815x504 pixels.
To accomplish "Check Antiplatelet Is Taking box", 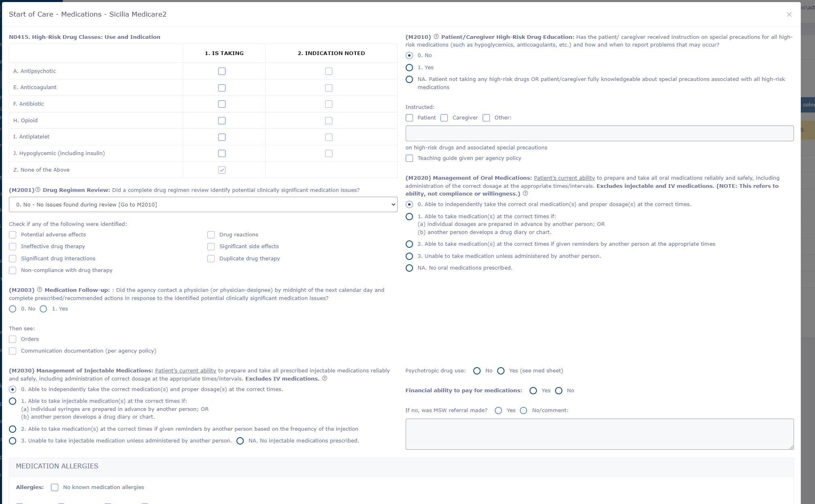I will (222, 137).
